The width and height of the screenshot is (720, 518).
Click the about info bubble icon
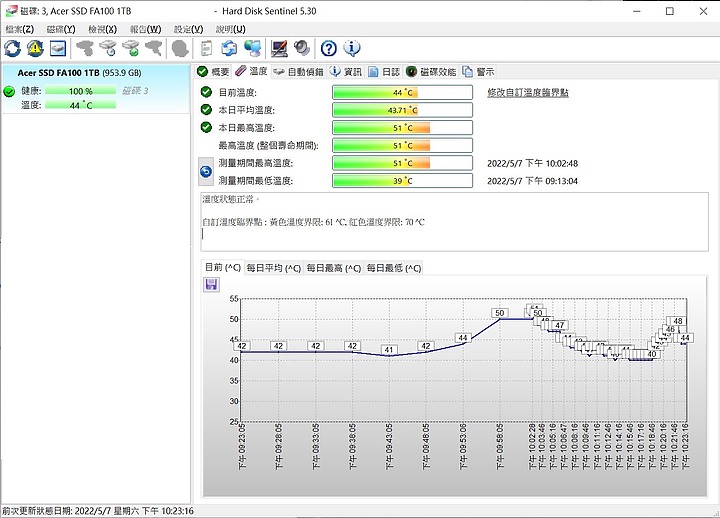352,48
